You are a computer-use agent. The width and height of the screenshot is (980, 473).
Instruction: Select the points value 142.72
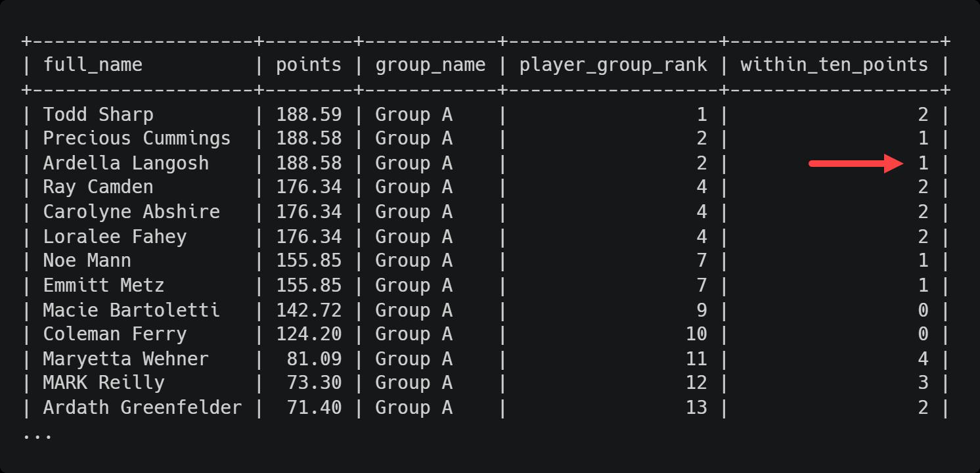click(309, 309)
